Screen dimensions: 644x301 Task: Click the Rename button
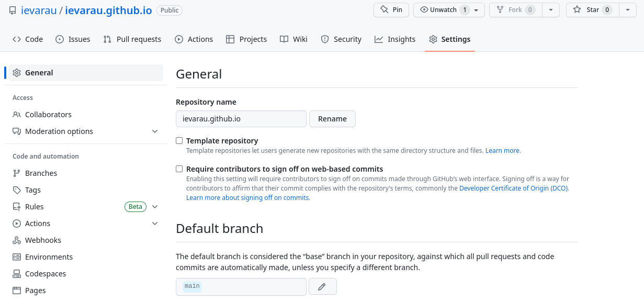click(x=332, y=119)
